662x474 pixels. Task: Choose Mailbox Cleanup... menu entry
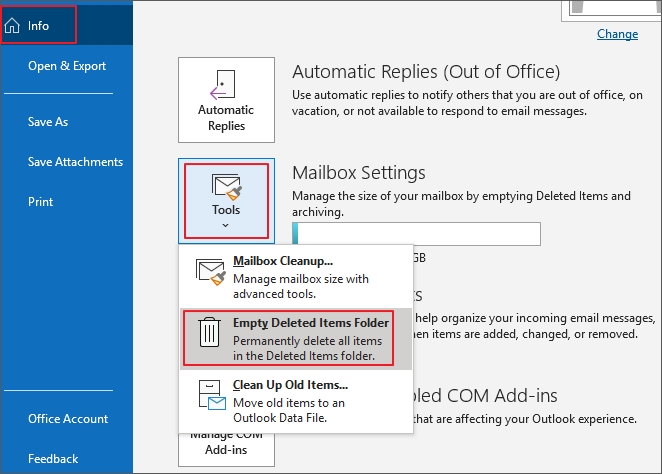pyautogui.click(x=296, y=277)
